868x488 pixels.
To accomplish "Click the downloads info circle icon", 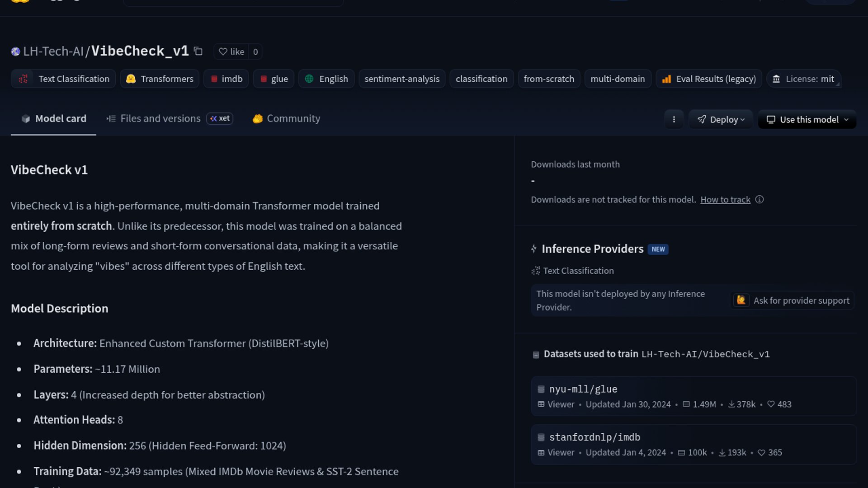I will 759,199.
